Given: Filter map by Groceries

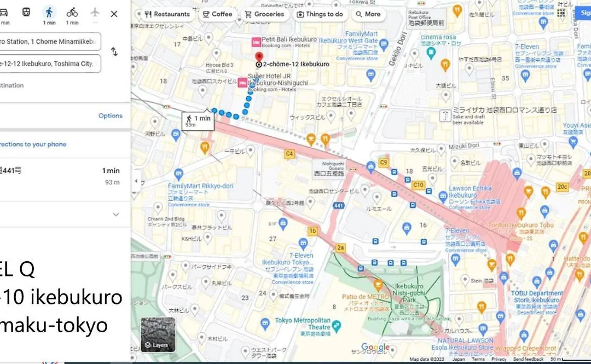Looking at the screenshot, I should point(264,14).
